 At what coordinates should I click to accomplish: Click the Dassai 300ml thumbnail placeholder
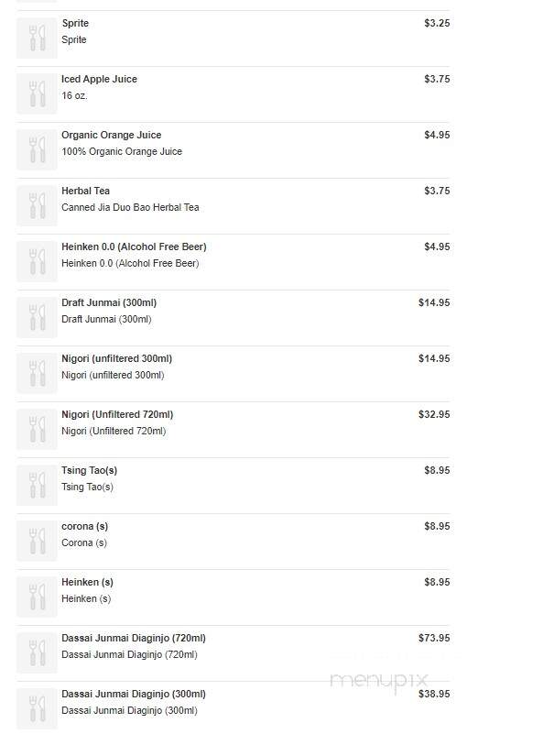(x=38, y=709)
